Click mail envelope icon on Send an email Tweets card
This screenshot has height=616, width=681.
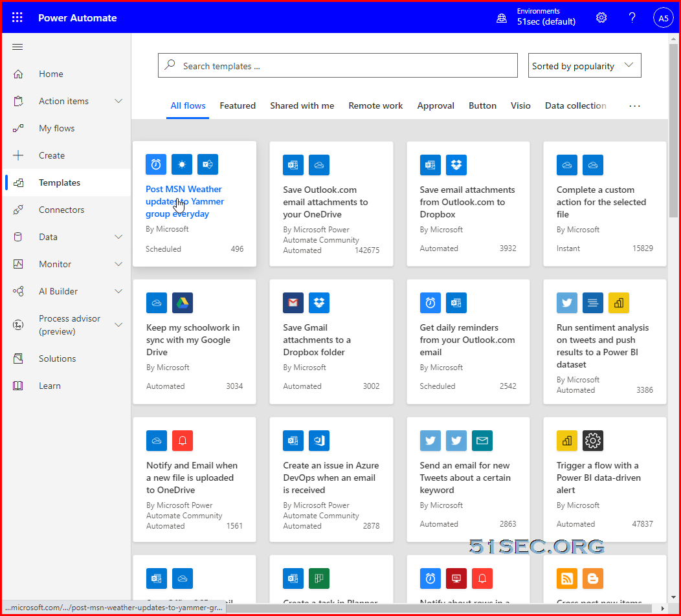pyautogui.click(x=482, y=441)
